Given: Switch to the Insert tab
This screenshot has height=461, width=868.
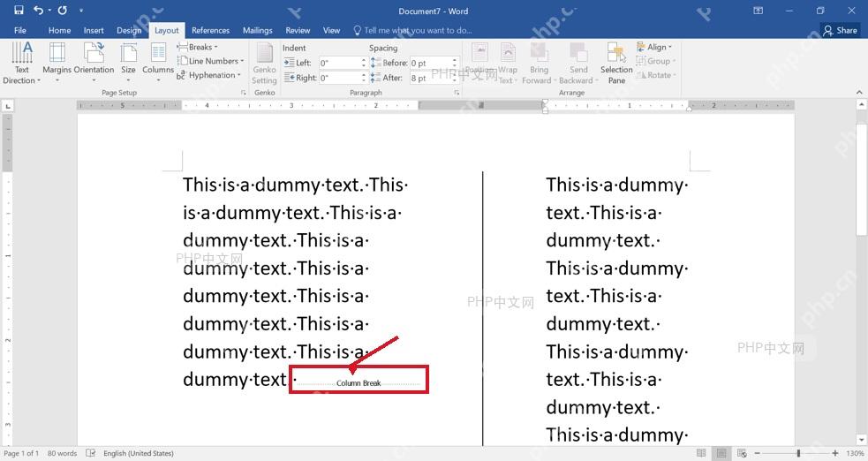Looking at the screenshot, I should tap(94, 30).
